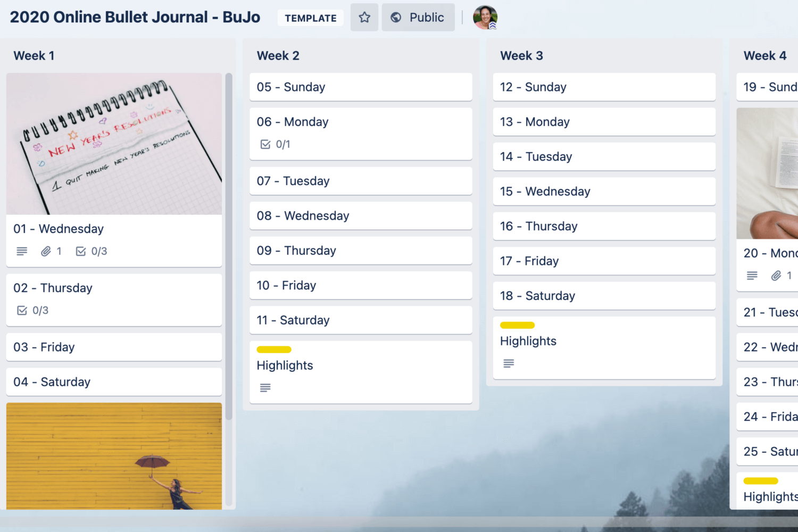Open the New Year's Resolutions cover image card
The width and height of the screenshot is (798, 532).
pos(114,144)
